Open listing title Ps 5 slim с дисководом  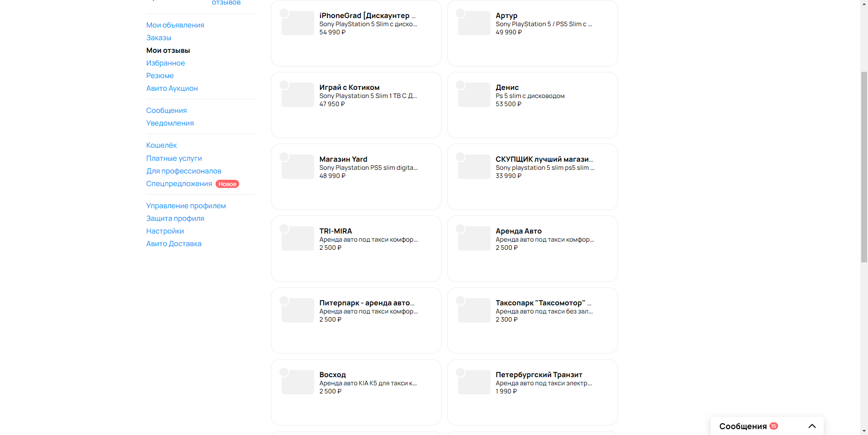coord(530,96)
